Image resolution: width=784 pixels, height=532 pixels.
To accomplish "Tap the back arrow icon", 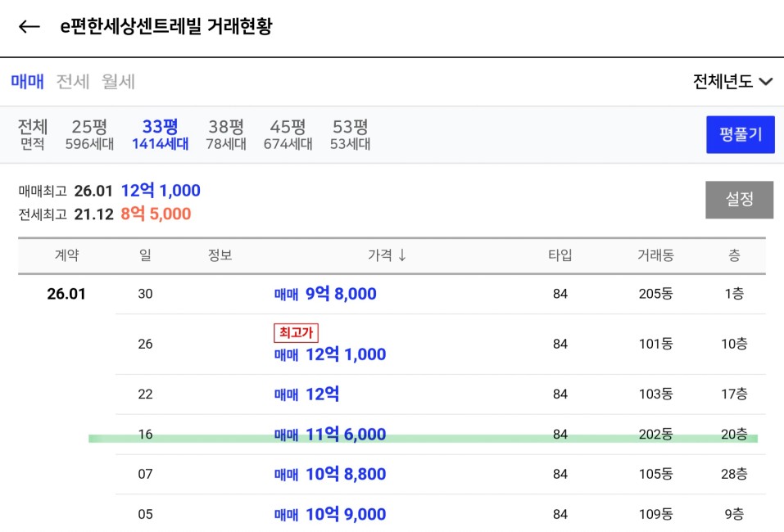I will point(29,27).
